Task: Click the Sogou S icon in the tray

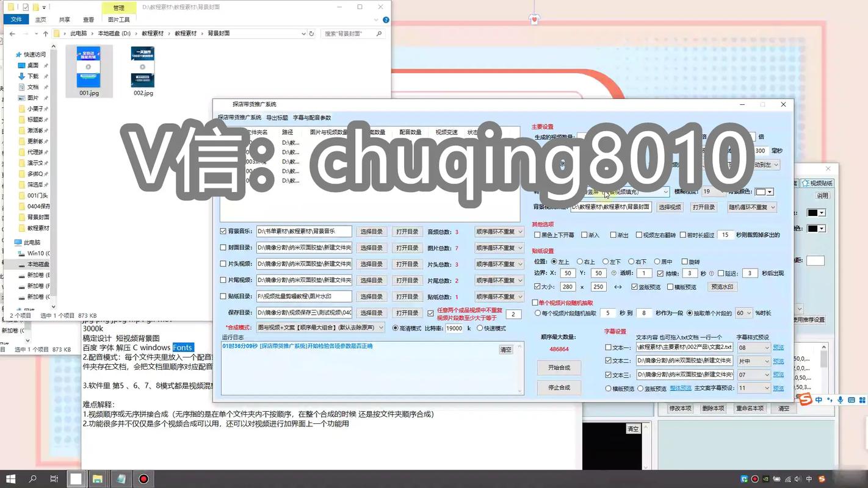Action: coord(822,479)
